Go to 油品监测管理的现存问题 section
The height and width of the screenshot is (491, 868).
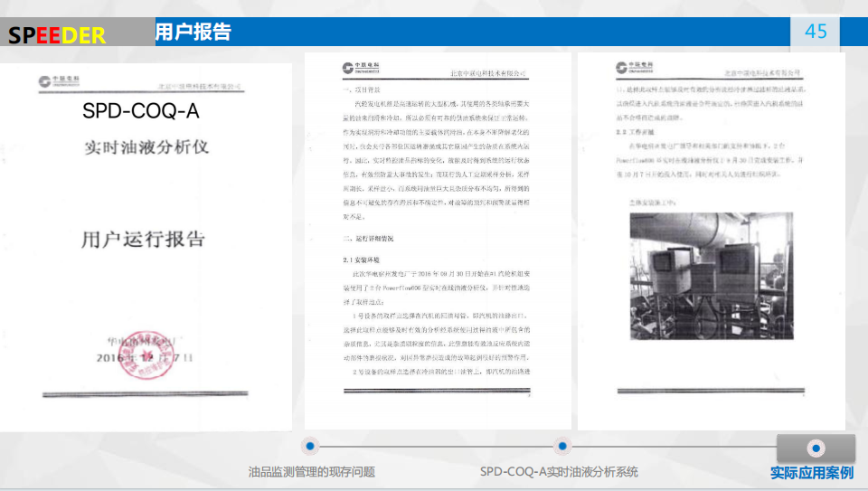[x=311, y=472]
